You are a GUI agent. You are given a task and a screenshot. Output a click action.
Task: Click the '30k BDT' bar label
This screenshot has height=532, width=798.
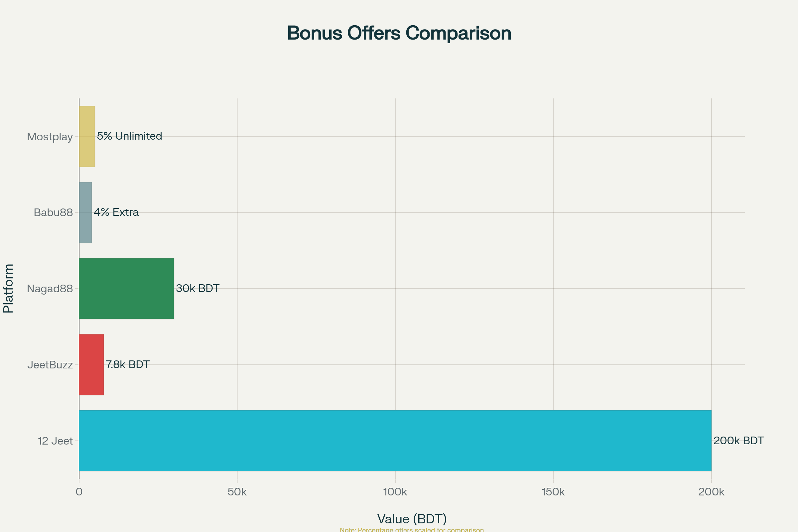198,288
